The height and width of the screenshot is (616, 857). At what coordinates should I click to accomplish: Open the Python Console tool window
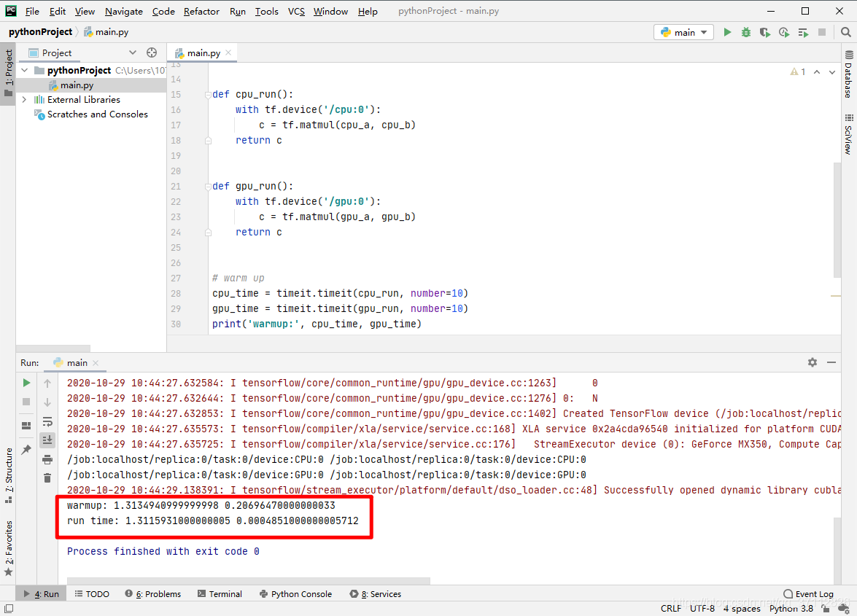295,593
